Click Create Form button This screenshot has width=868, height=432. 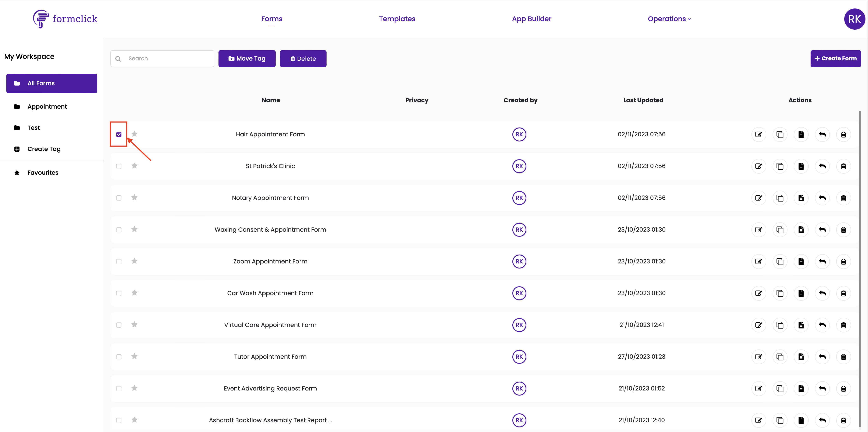tap(835, 59)
